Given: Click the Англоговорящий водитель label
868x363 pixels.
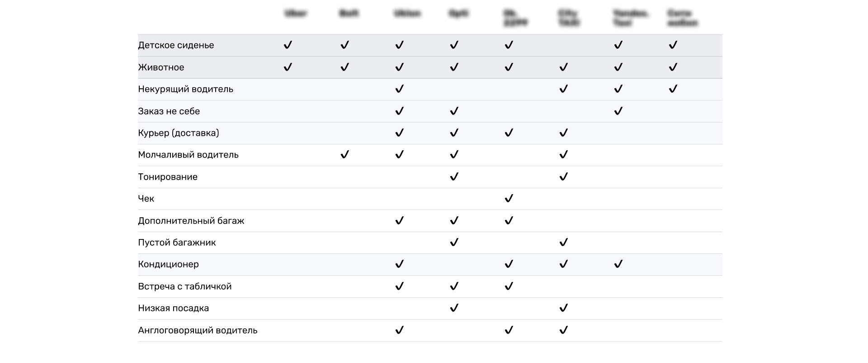Looking at the screenshot, I should tap(198, 330).
